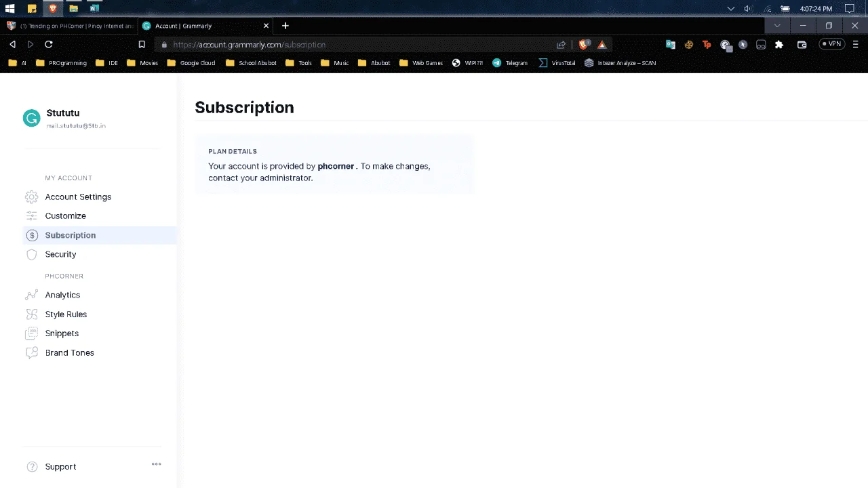
Task: Open the Intezer Analyze – SCAN bookmark
Action: point(620,63)
